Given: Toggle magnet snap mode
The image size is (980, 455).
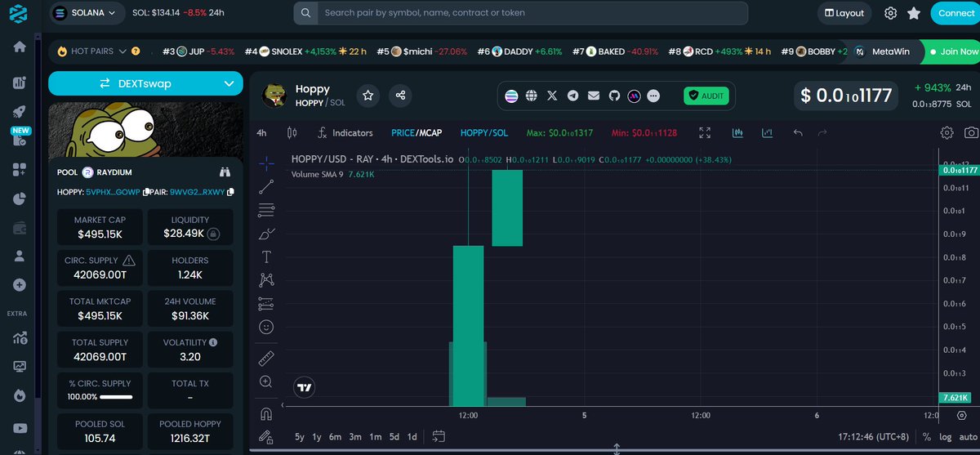Looking at the screenshot, I should 266,413.
